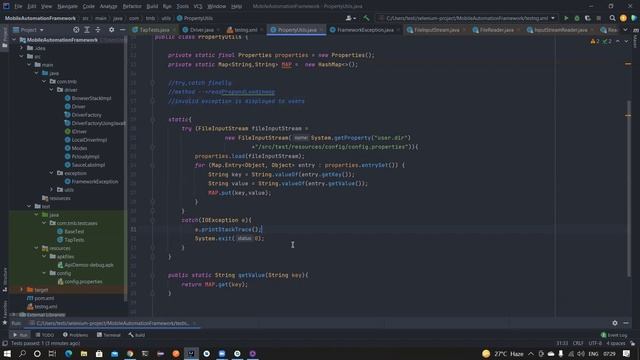Click the shield plugin icon at top right
The image size is (640, 360).
(634, 18)
